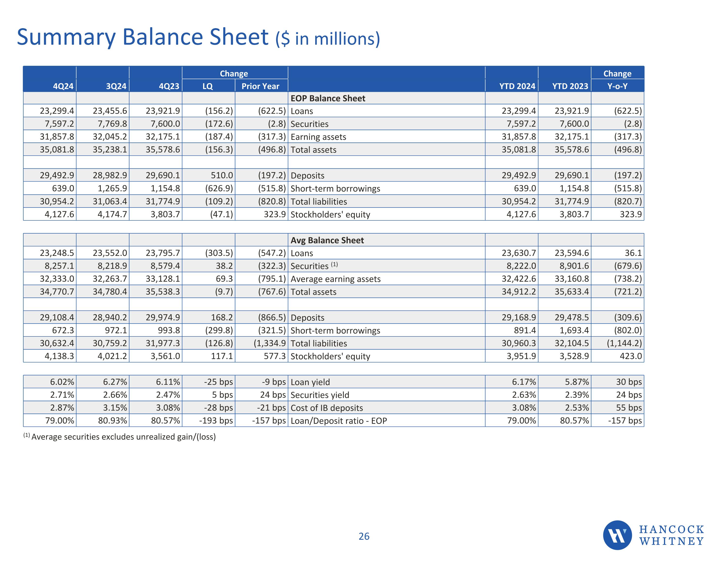Screen dimensions: 728x562
Task: Click the Y-o-Y change column header
Action: 617,86
